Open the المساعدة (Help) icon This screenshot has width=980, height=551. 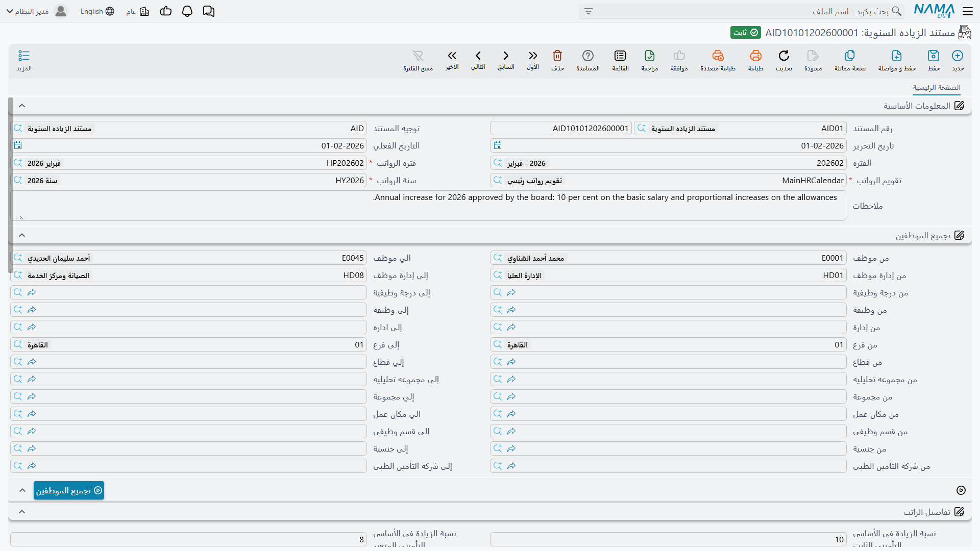[588, 56]
